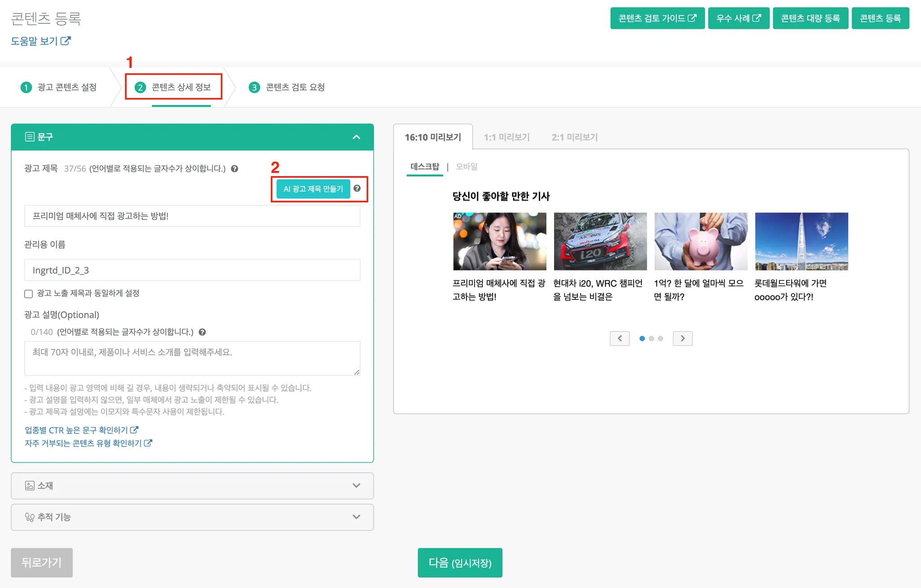Expand the 추적 기능 section
This screenshot has width=921, height=588.
356,517
